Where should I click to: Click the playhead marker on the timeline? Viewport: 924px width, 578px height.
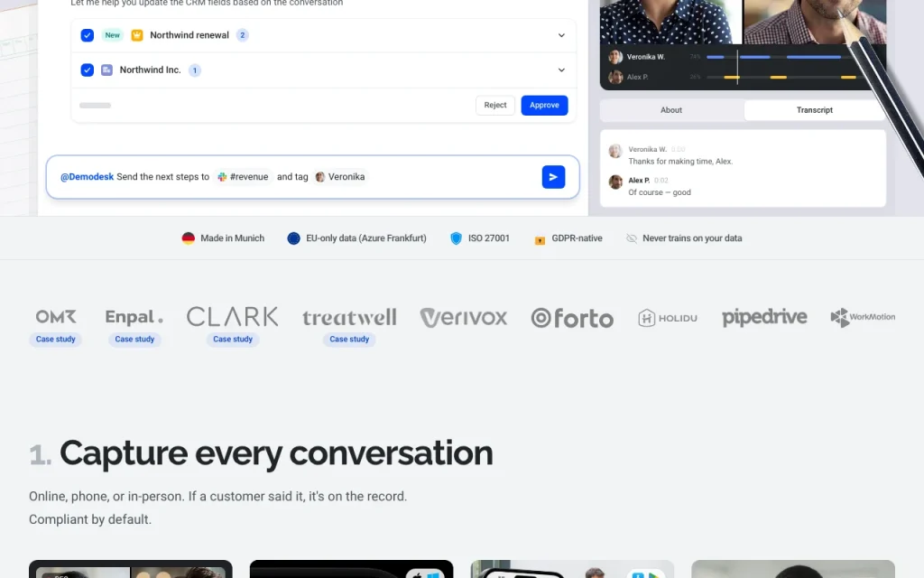(737, 67)
